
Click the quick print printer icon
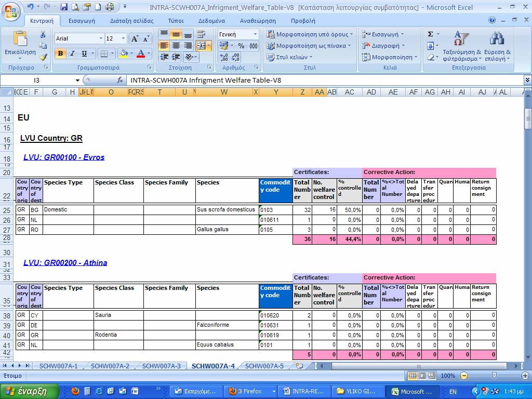click(x=109, y=7)
